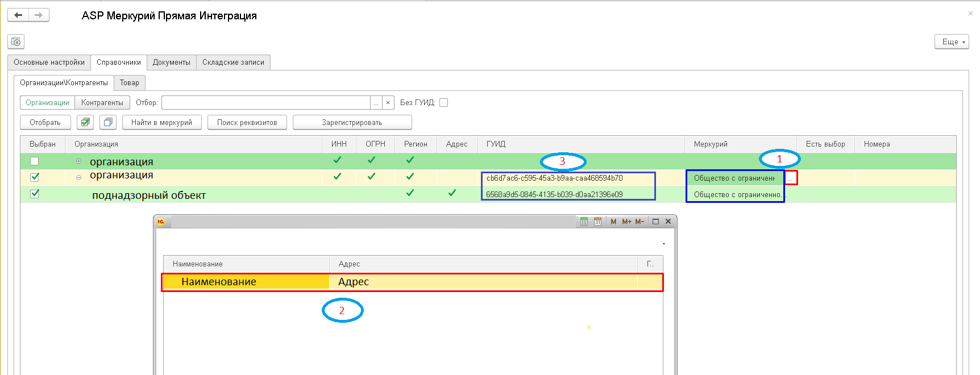
Task: Switch to the Складские записи tab
Action: (233, 63)
